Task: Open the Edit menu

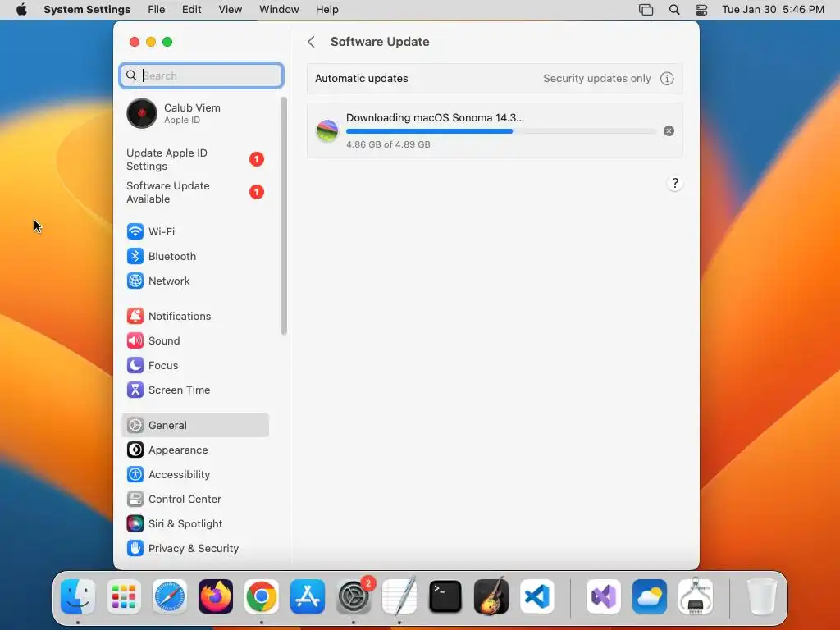Action: [191, 10]
